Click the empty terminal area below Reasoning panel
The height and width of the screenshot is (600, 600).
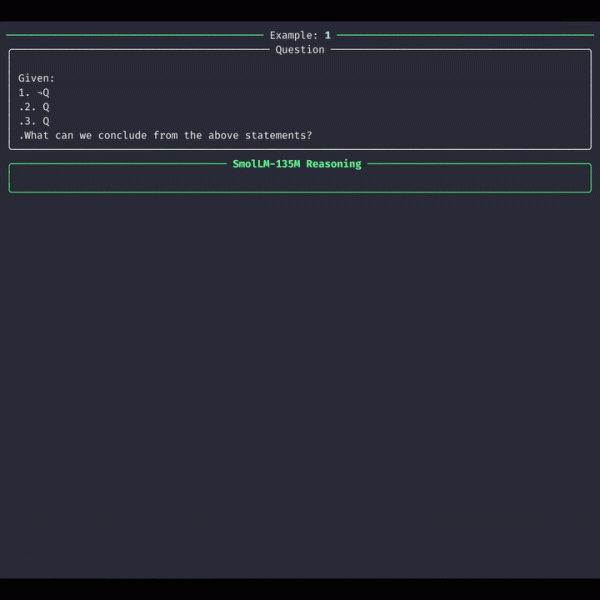tap(300, 380)
